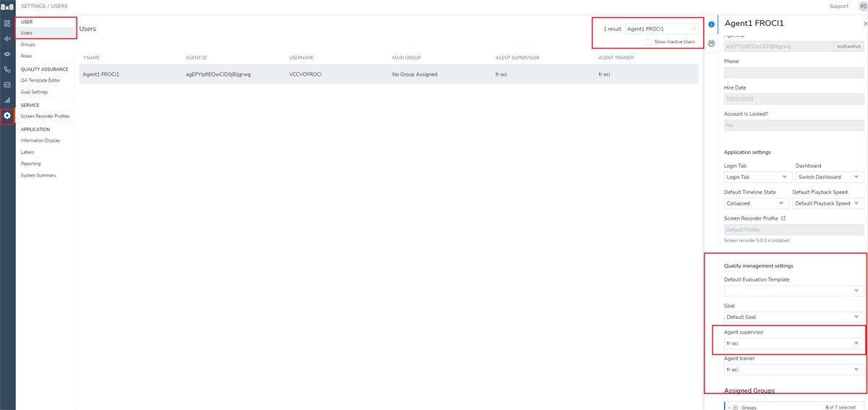Expand the Groups tree node plus sign
Image resolution: width=868 pixels, height=410 pixels.
tap(728, 407)
